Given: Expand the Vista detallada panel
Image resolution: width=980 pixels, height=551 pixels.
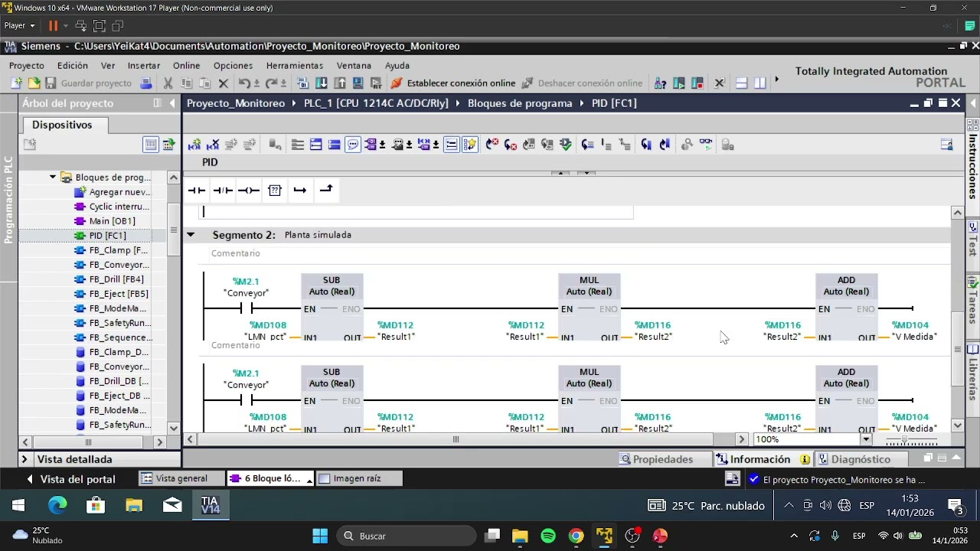Looking at the screenshot, I should pyautogui.click(x=24, y=459).
